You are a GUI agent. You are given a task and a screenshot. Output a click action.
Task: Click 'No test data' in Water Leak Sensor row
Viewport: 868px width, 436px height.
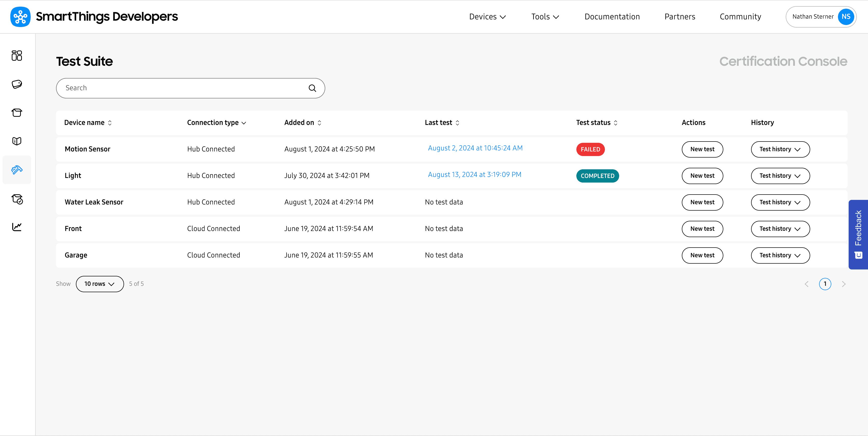[x=444, y=202]
